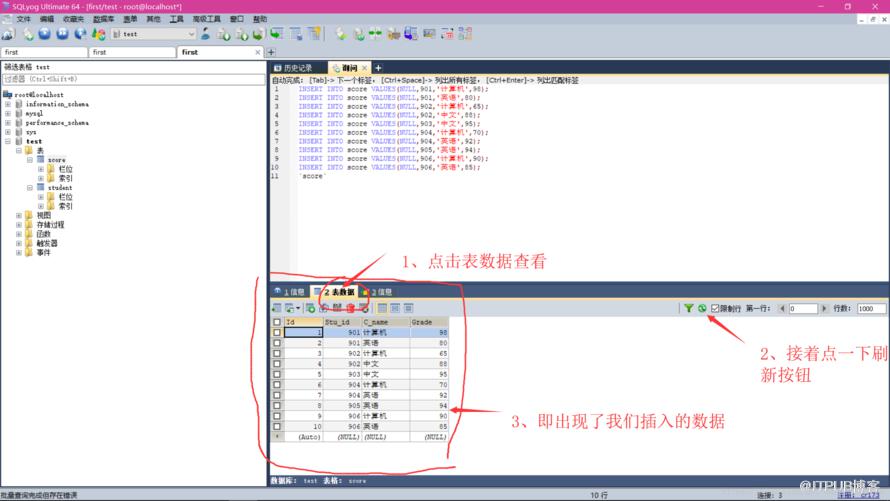The width and height of the screenshot is (890, 501).
Task: Click the root@localhost server icon
Action: (7, 95)
